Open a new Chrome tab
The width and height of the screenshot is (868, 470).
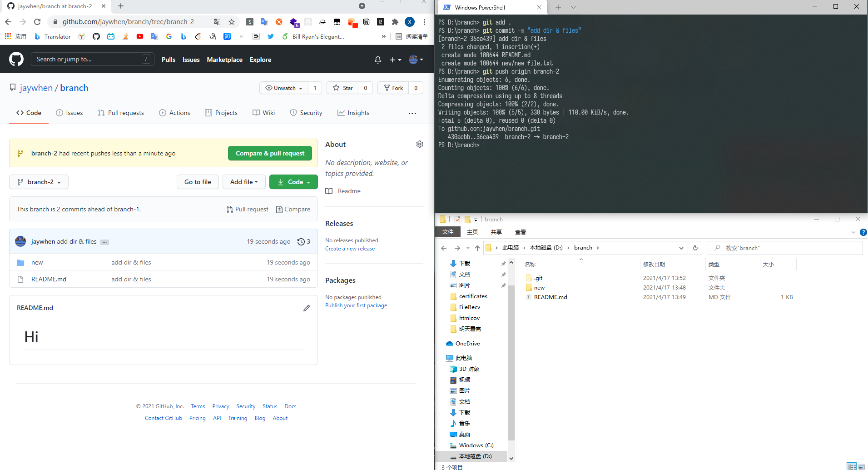pos(121,6)
